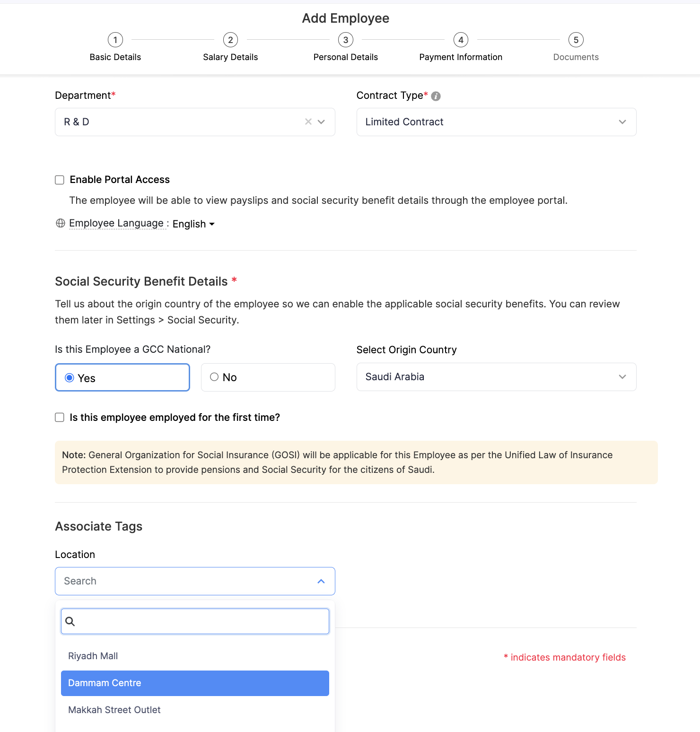Click the Employee Language link

coord(117,223)
